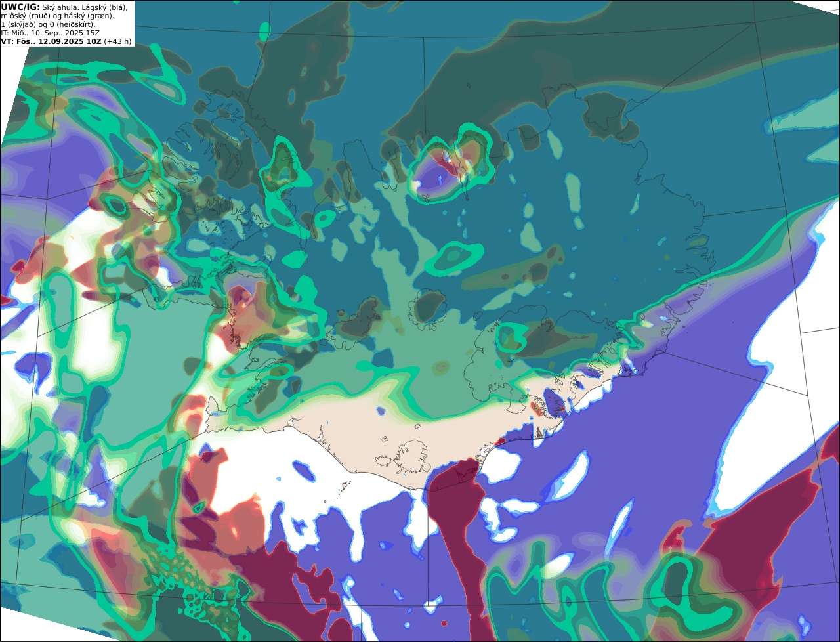Click '0 (heiðskírt)' in the legend
Viewport: 840px width, 642px height.
(72, 25)
